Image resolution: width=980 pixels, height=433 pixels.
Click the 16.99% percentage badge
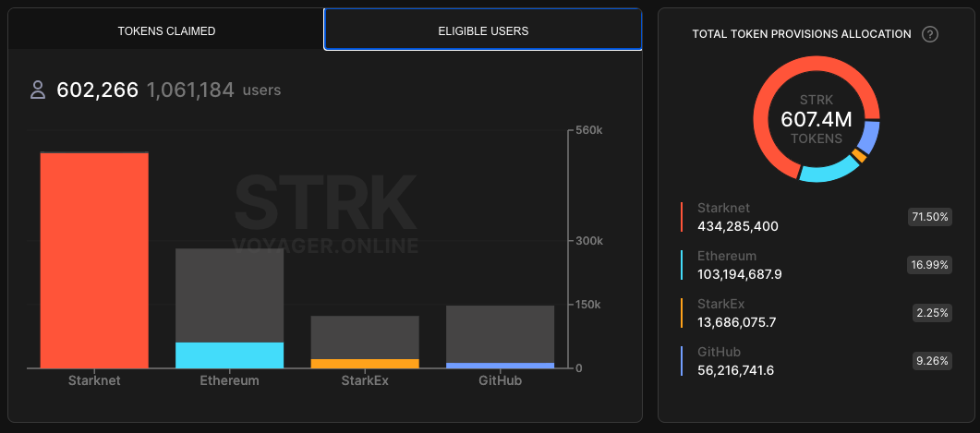pyautogui.click(x=930, y=265)
